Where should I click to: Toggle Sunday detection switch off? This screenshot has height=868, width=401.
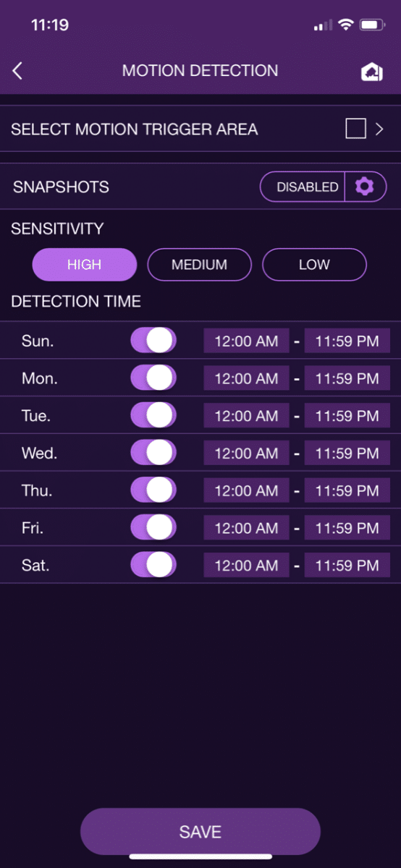pos(153,341)
